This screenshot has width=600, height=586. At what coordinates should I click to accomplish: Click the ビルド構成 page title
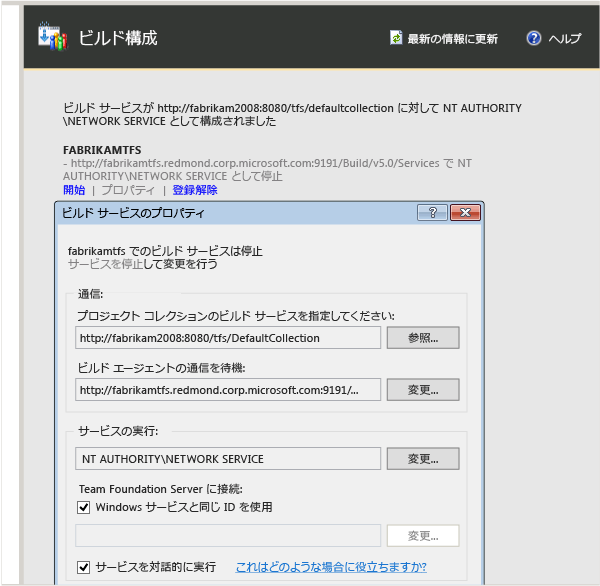point(118,38)
